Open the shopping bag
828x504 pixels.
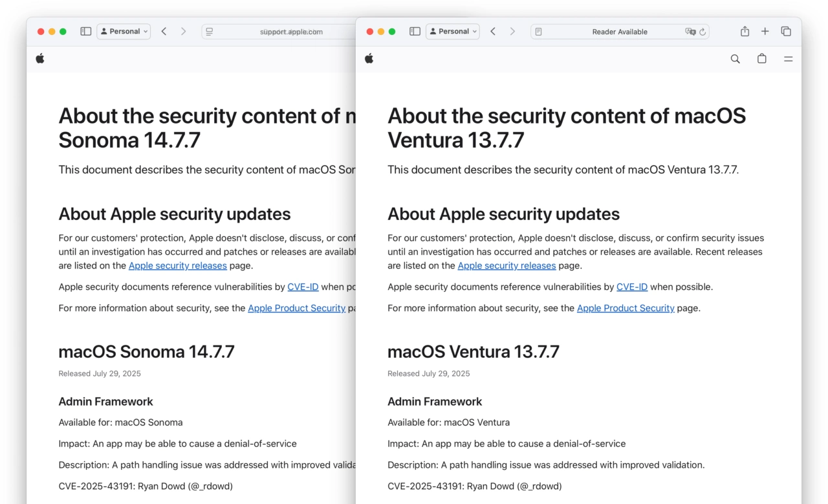(x=762, y=59)
